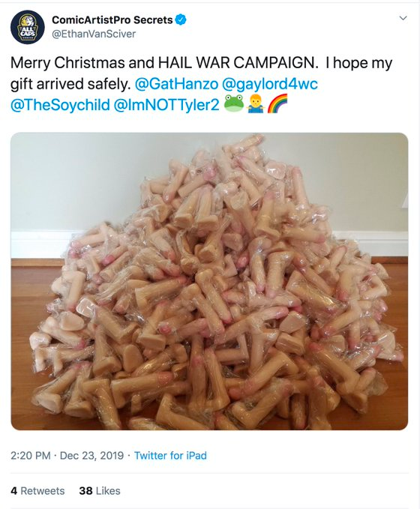
Task: Click the Dec 23, 2019 date
Action: [x=92, y=456]
